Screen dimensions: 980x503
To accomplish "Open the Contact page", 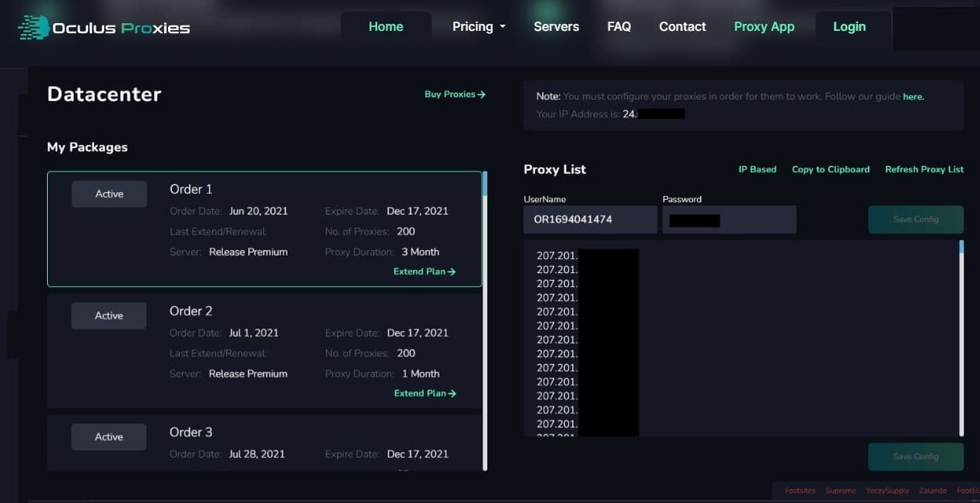I will [682, 26].
